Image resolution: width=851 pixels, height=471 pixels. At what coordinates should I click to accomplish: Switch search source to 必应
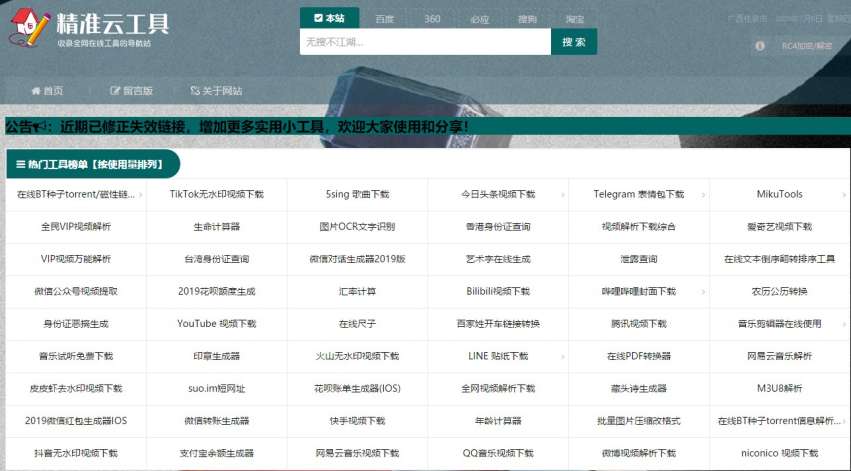480,19
